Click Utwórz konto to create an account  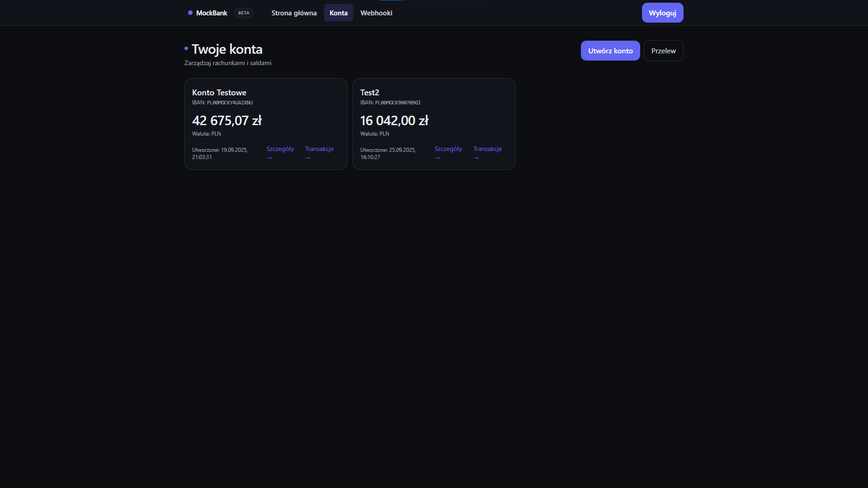610,51
